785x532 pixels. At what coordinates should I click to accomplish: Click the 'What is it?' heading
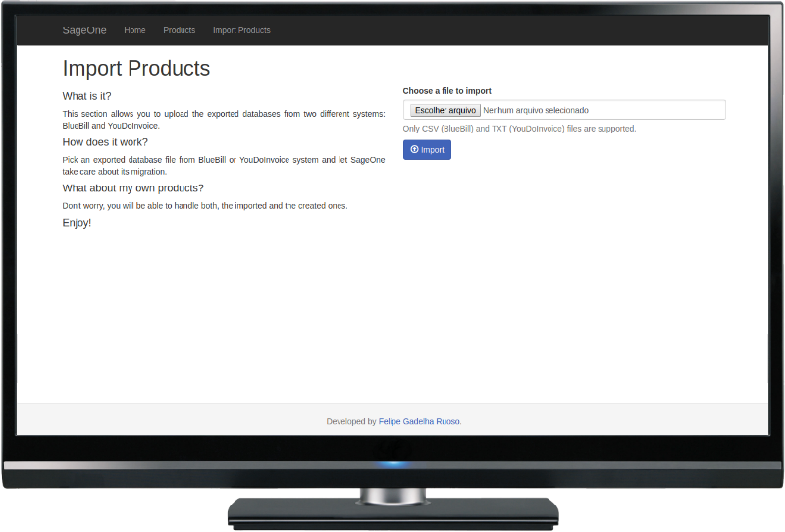point(86,96)
